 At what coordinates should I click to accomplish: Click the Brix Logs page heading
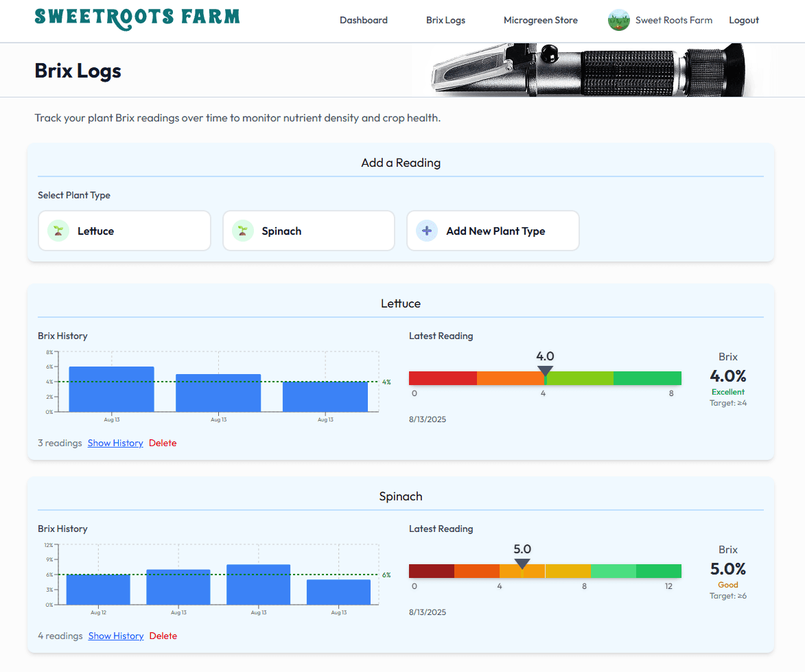click(78, 71)
